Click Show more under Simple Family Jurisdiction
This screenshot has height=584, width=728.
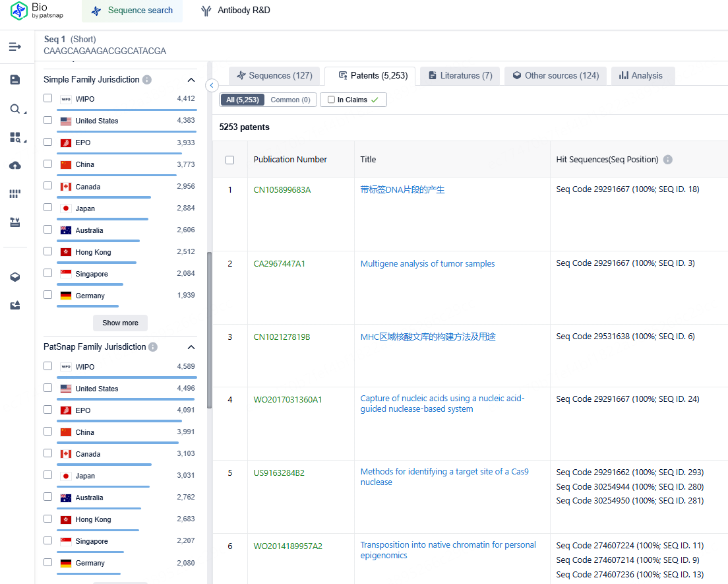click(120, 323)
